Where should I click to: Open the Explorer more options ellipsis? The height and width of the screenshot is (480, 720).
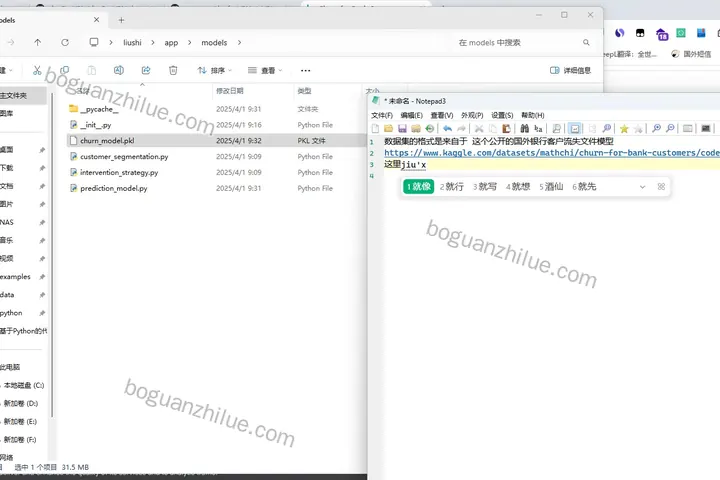point(305,70)
